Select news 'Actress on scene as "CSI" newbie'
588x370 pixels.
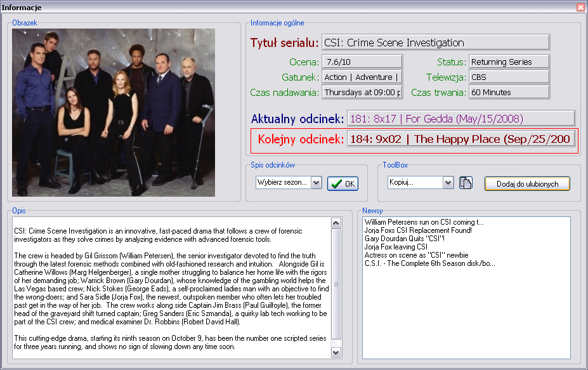[417, 255]
